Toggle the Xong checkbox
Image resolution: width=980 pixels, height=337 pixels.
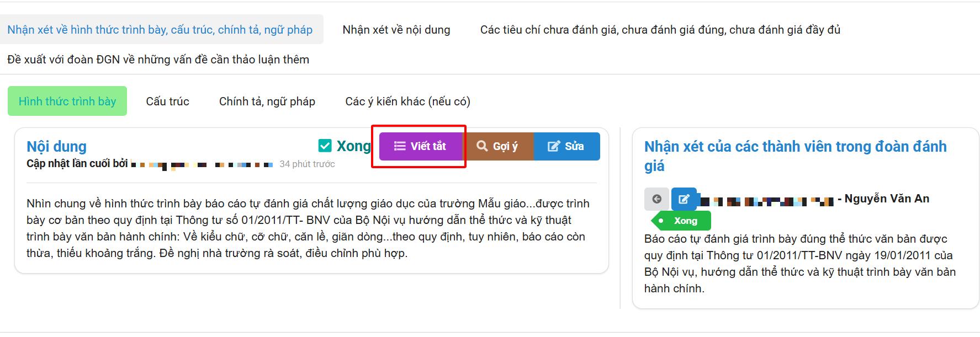pyautogui.click(x=325, y=146)
